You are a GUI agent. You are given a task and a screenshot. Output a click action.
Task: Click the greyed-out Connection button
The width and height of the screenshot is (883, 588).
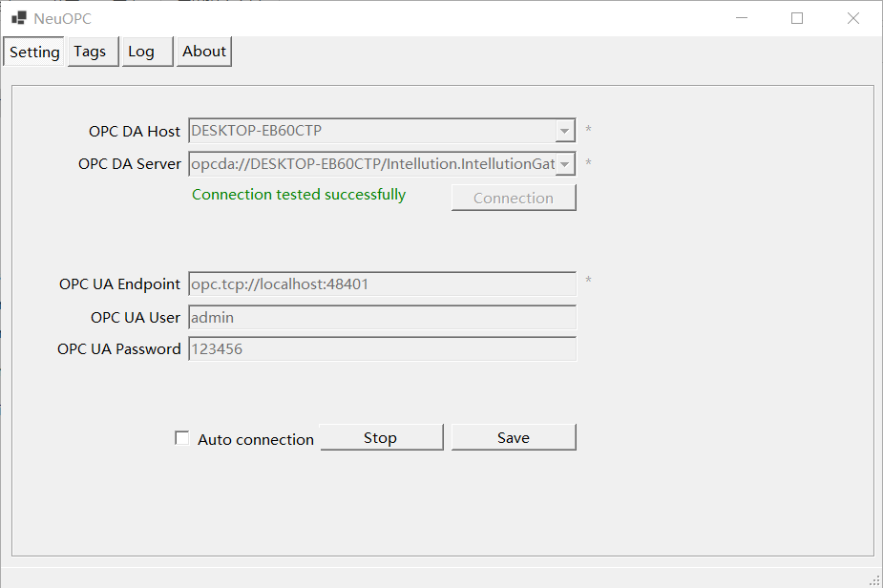pyautogui.click(x=514, y=198)
